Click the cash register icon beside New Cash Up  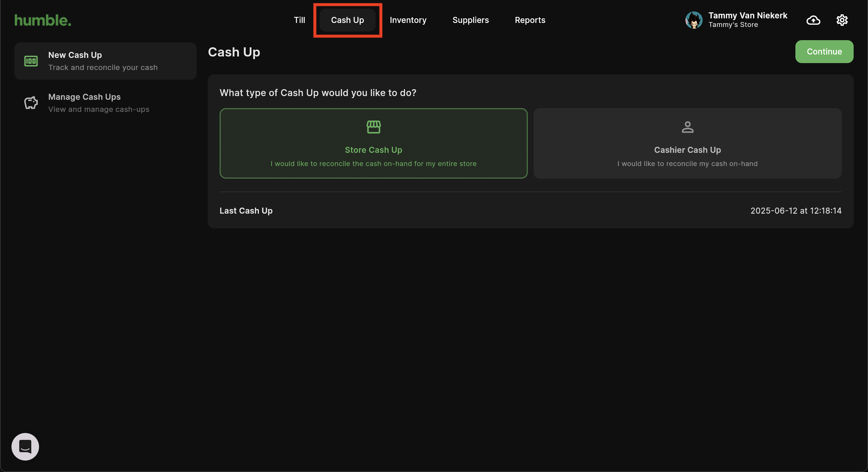(x=31, y=61)
